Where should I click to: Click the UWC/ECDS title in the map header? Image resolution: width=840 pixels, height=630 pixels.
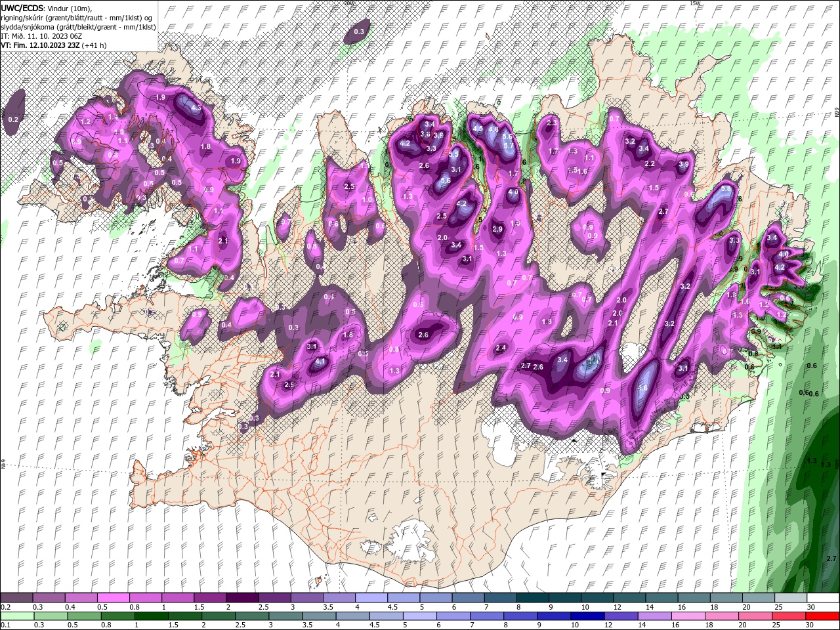point(23,8)
